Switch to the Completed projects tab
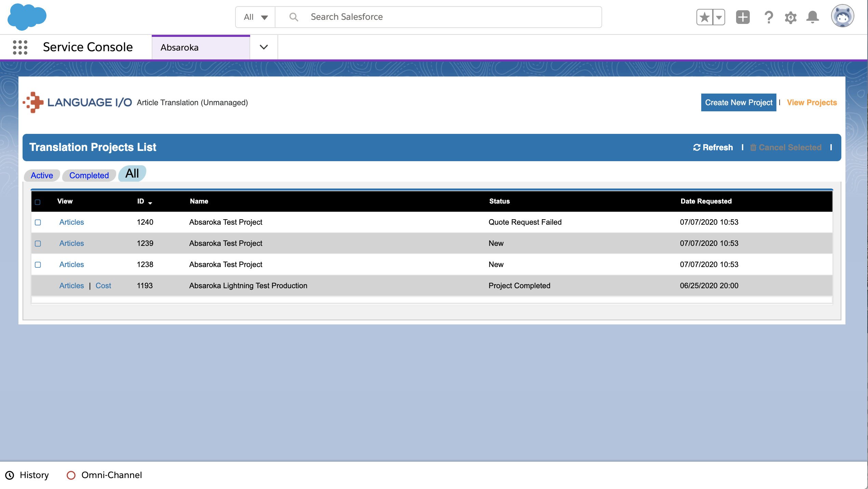This screenshot has height=489, width=868. 89,176
